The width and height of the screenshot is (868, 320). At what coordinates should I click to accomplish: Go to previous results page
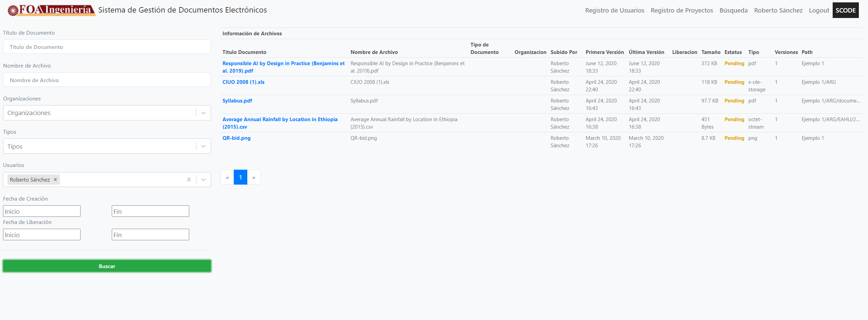point(227,177)
